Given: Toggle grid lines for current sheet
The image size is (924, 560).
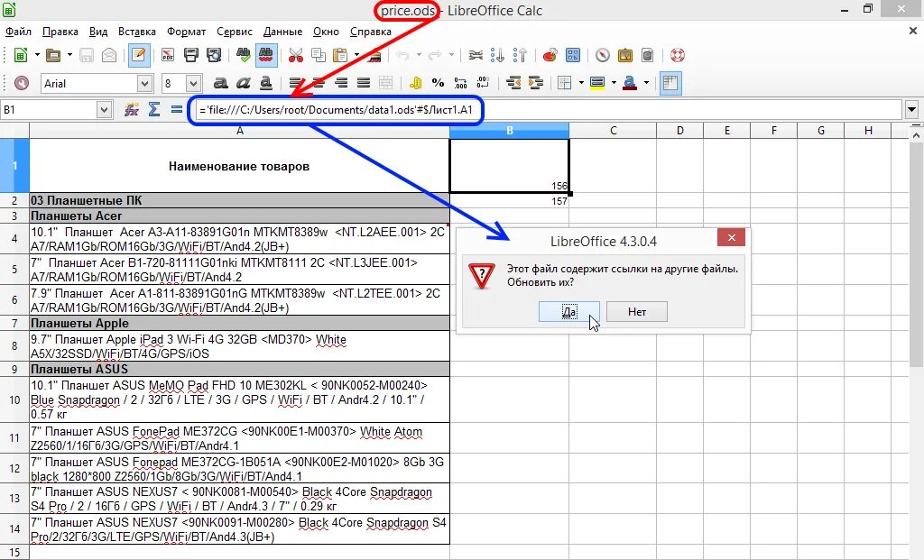Looking at the screenshot, I should 670,83.
